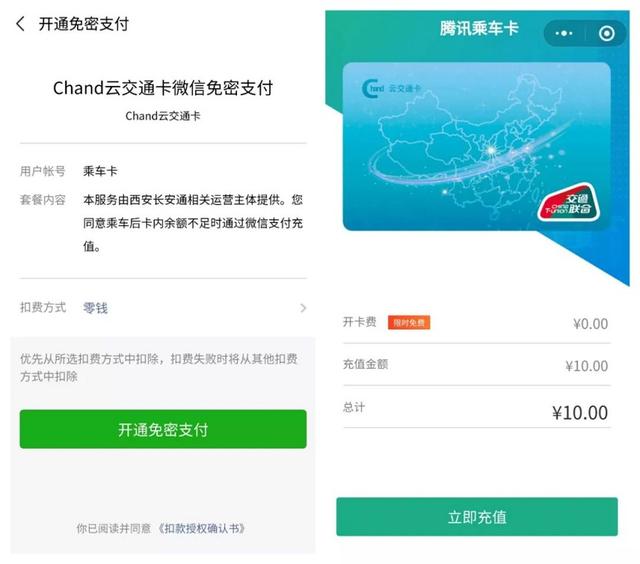The width and height of the screenshot is (640, 564).
Task: Open the 扣款授权确认书 agreement link
Action: click(201, 528)
